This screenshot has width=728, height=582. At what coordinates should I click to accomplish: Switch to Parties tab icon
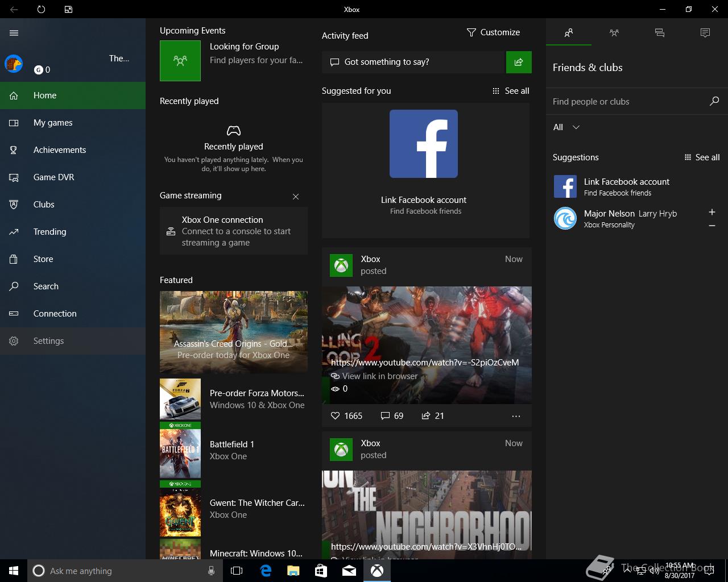pyautogui.click(x=614, y=33)
